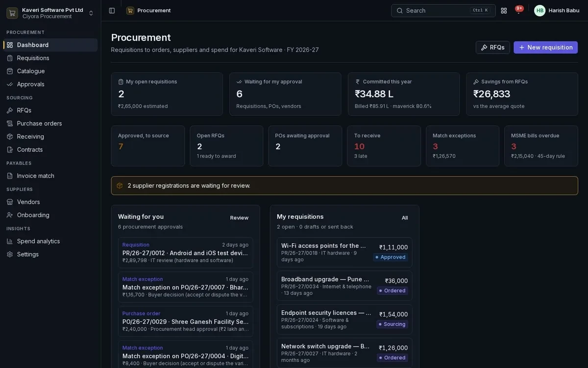Click the Procurement breadcrumb cart icon

pos(130,10)
